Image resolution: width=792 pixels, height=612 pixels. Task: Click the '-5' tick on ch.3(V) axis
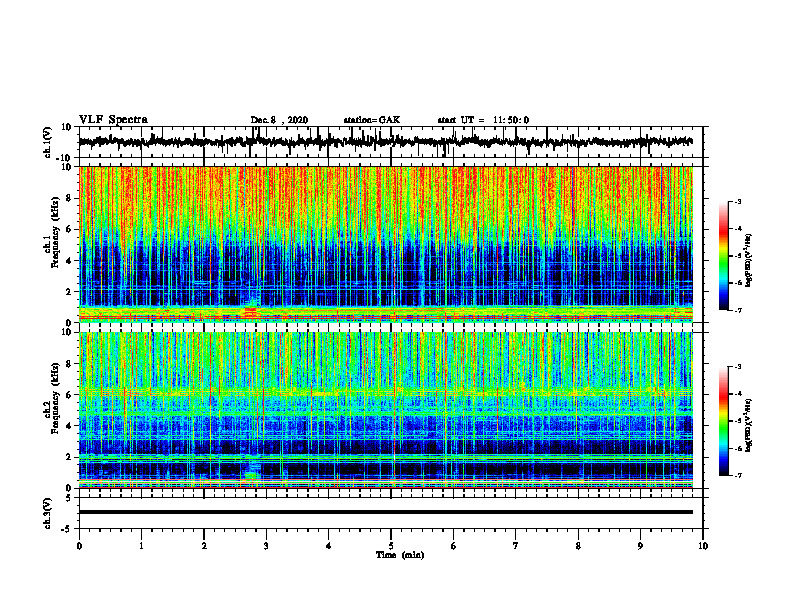coord(66,529)
